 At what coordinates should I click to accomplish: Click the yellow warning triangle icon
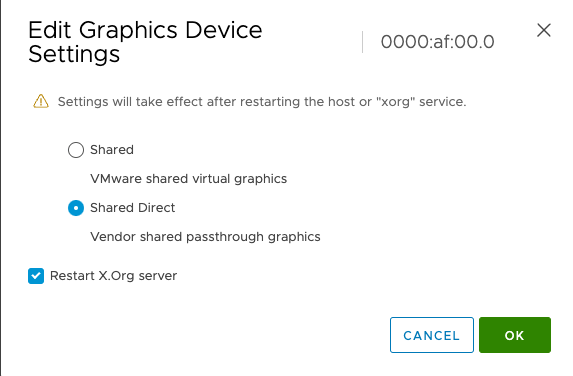tap(41, 101)
